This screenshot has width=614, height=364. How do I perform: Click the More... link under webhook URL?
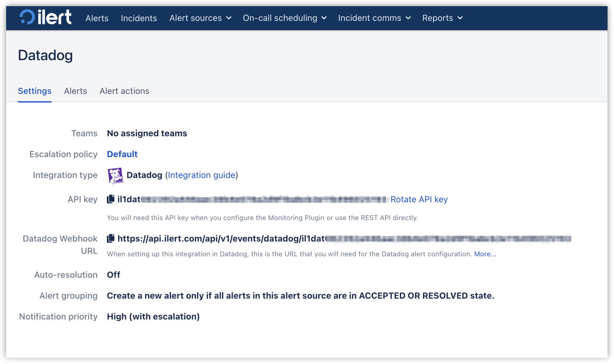coord(485,254)
